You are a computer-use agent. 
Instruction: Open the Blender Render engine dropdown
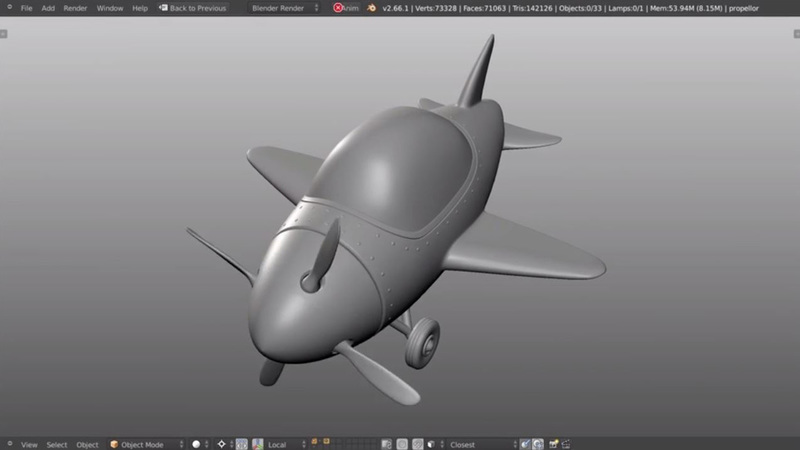(284, 8)
